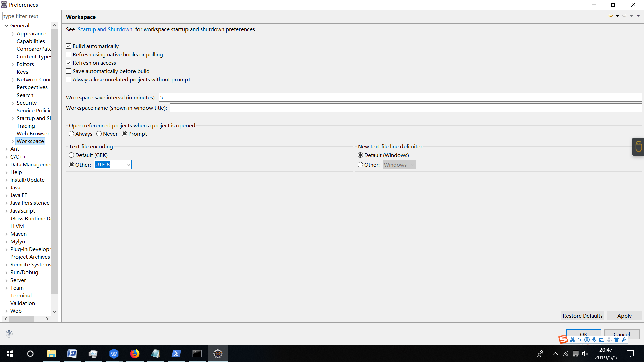Screen dimensions: 644x362
Task: Click the tree's horizontal scrollbar thumb
Action: (x=21, y=319)
